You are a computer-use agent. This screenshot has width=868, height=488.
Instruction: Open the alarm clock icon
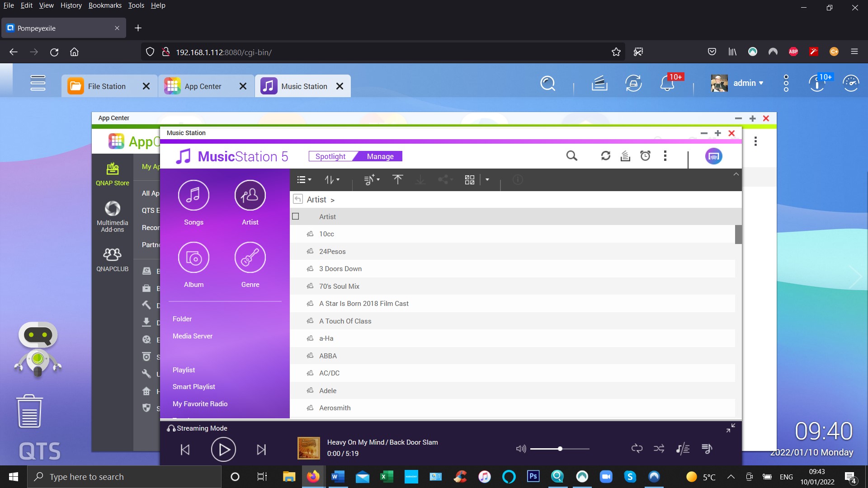(645, 156)
